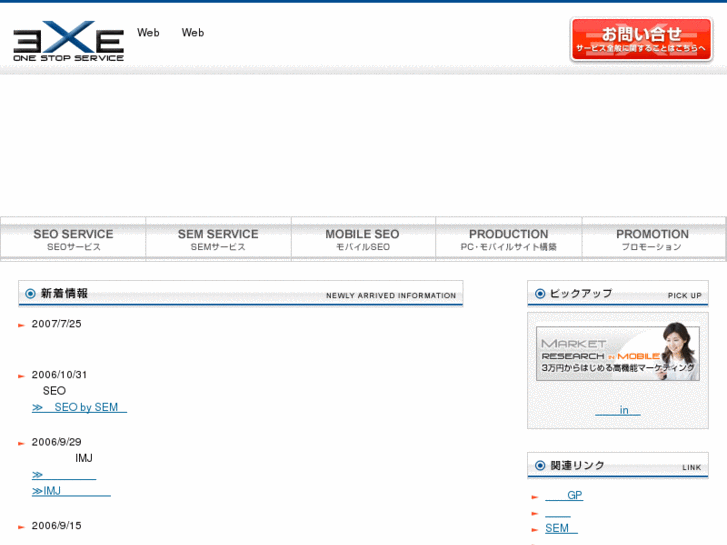Click the blue circle icon beside 関連リンク
Image resolution: width=727 pixels, height=545 pixels.
pyautogui.click(x=540, y=465)
